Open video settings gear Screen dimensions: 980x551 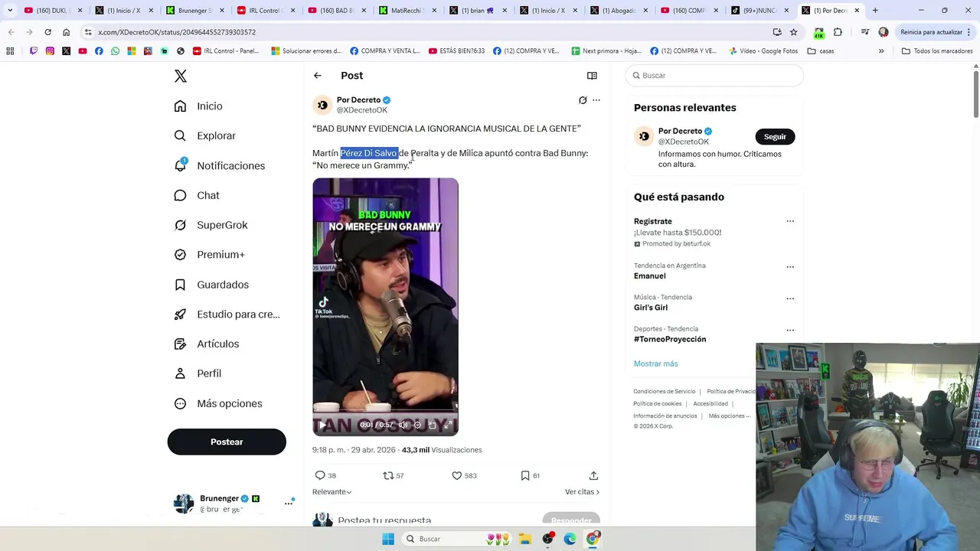pyautogui.click(x=418, y=425)
